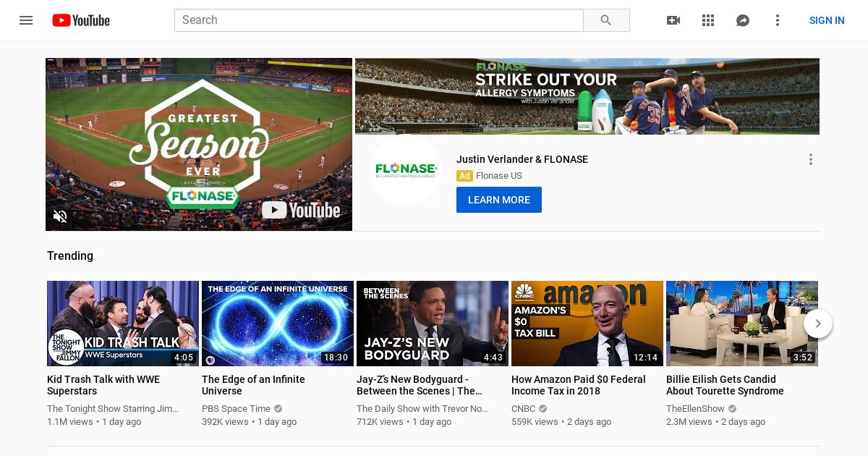
Task: Click the Trending section heading
Action: 70,256
